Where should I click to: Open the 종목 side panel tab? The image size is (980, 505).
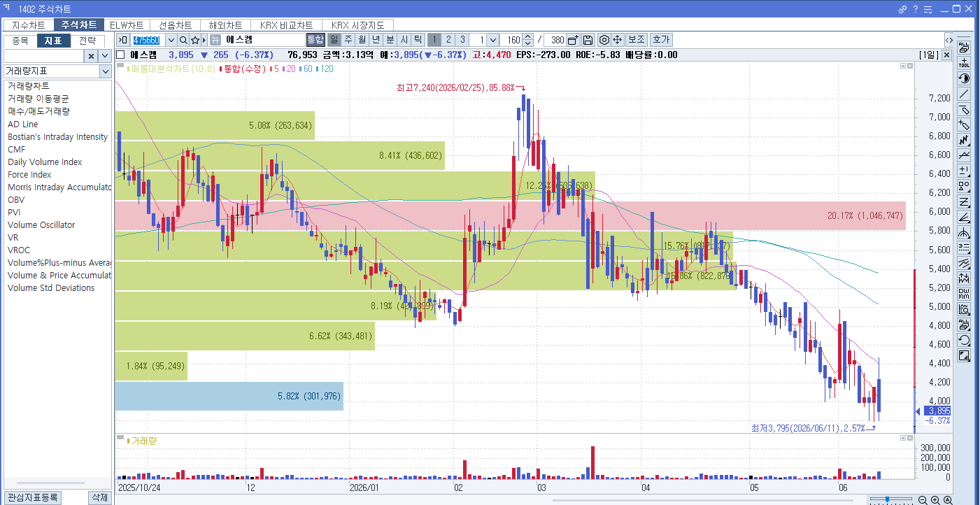(x=20, y=41)
